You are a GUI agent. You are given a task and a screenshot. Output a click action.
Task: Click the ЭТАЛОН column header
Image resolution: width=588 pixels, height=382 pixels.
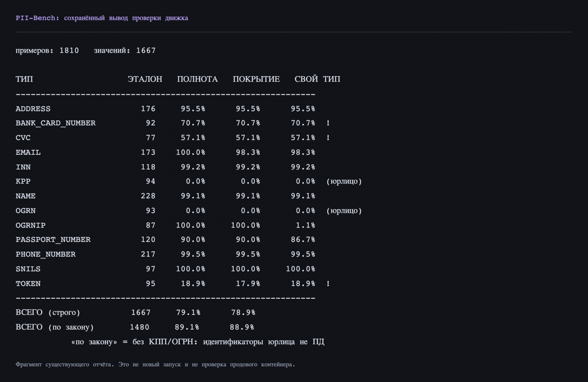coord(145,79)
